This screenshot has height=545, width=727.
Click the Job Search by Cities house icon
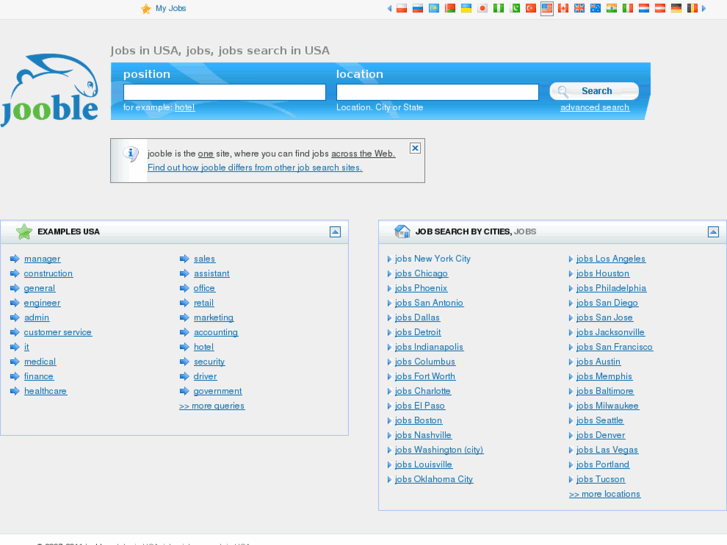coord(402,232)
